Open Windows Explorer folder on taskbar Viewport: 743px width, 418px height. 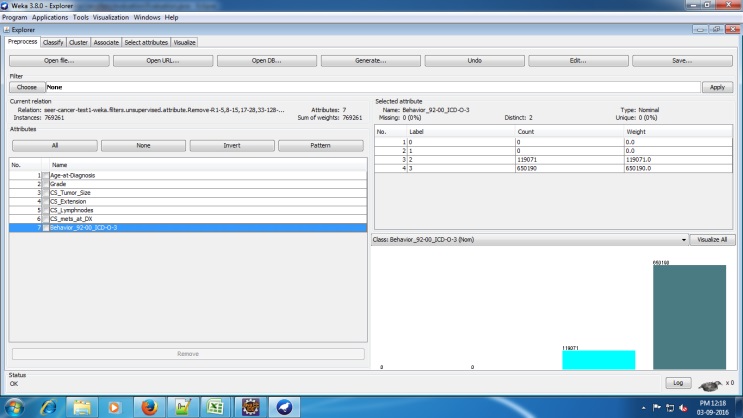click(82, 407)
